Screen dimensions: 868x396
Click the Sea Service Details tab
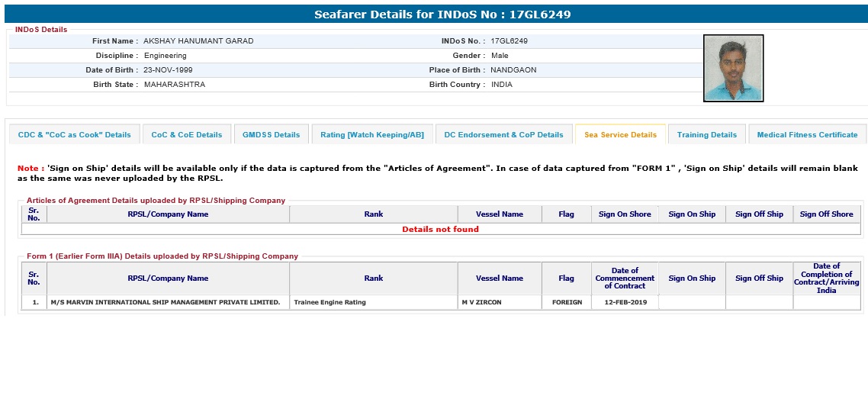pyautogui.click(x=620, y=134)
